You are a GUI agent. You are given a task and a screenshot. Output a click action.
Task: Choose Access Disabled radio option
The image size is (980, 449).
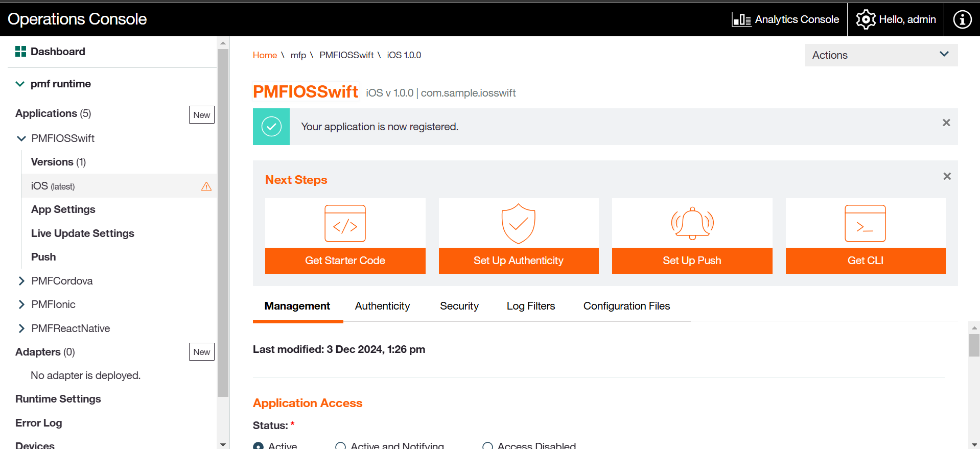487,446
